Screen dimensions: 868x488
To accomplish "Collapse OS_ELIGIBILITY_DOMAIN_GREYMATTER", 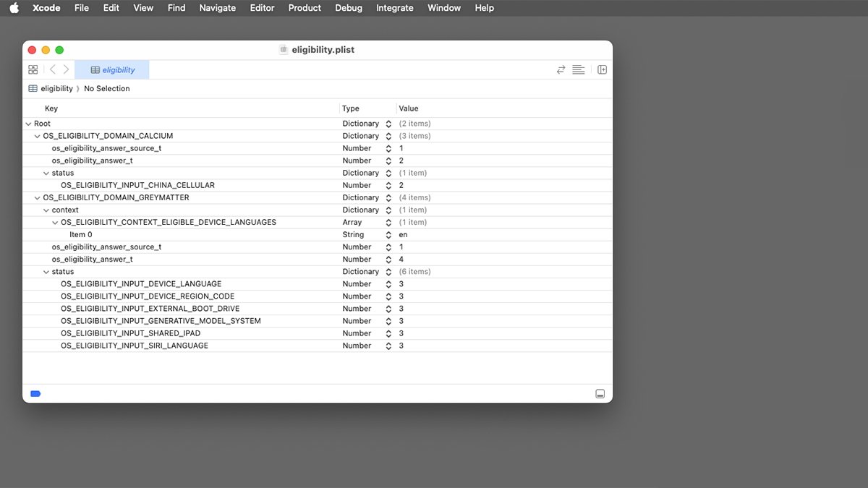I will tap(37, 197).
